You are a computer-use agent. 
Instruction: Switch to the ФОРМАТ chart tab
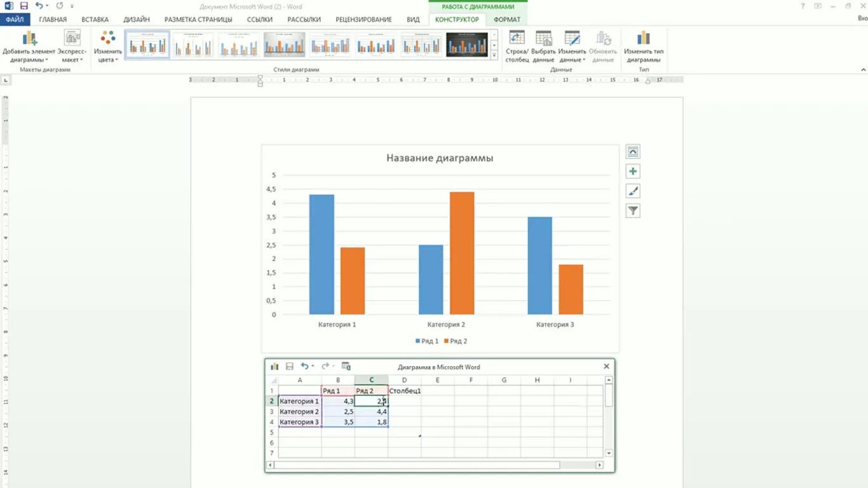pos(507,20)
